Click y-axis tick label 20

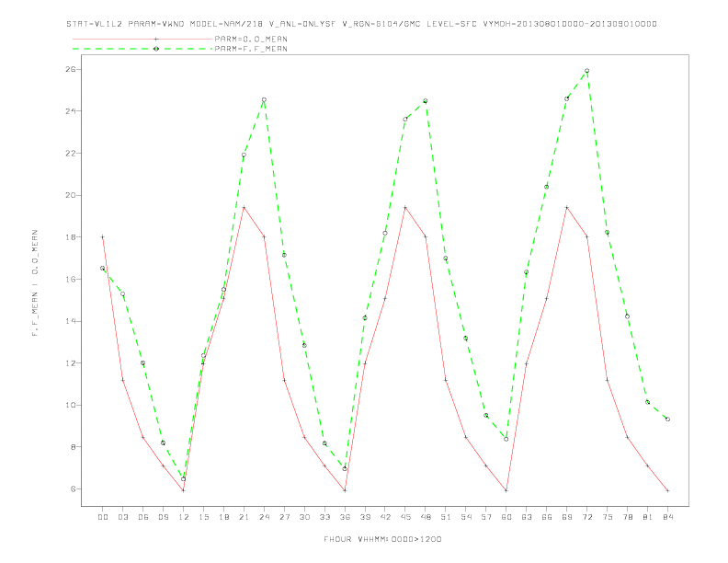[72, 195]
